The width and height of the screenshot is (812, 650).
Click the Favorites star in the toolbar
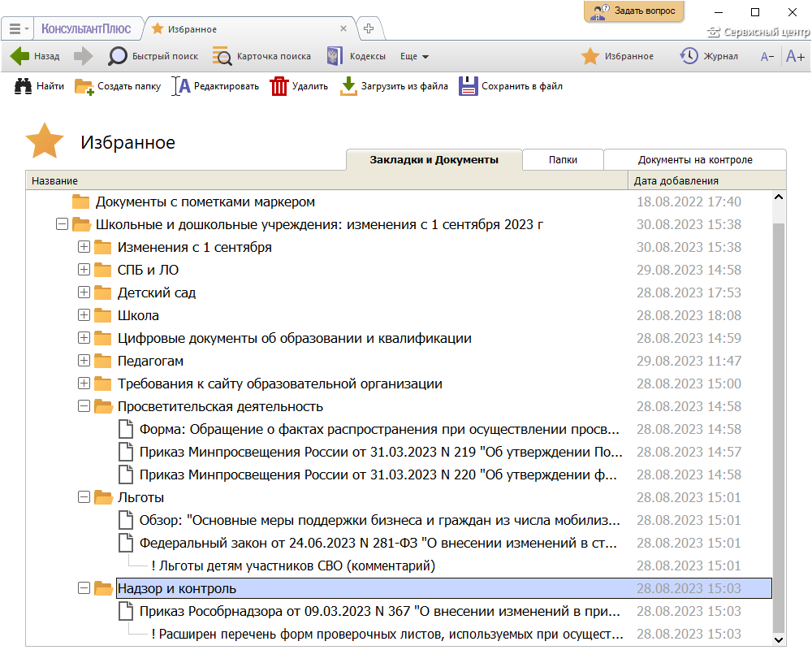click(590, 56)
